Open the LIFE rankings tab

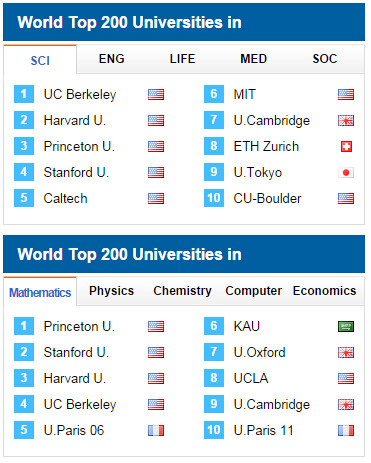pyautogui.click(x=182, y=59)
